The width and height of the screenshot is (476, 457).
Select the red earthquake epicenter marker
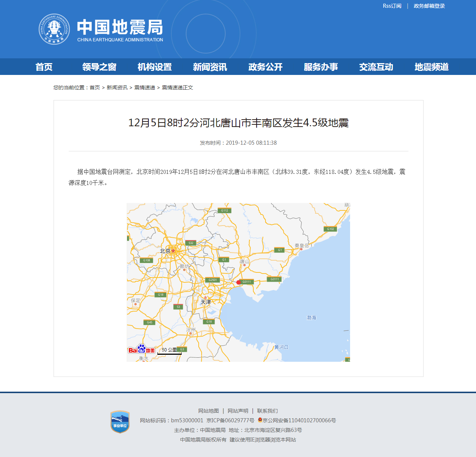tap(239, 282)
